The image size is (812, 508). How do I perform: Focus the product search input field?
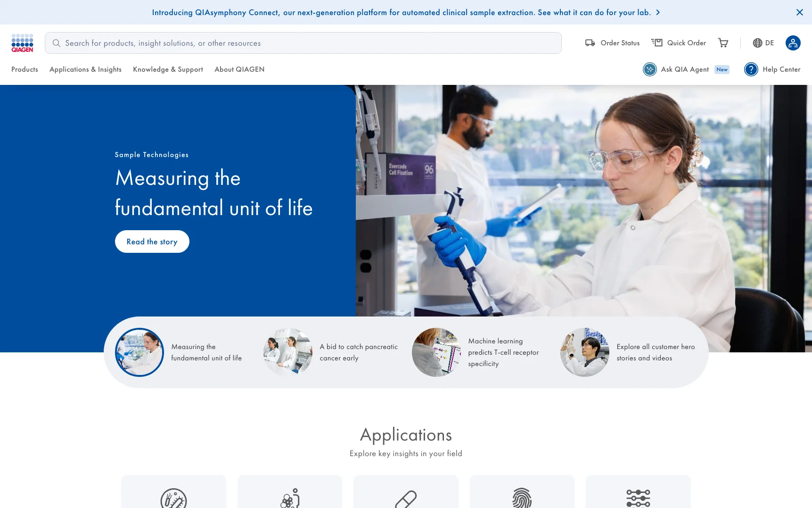303,43
